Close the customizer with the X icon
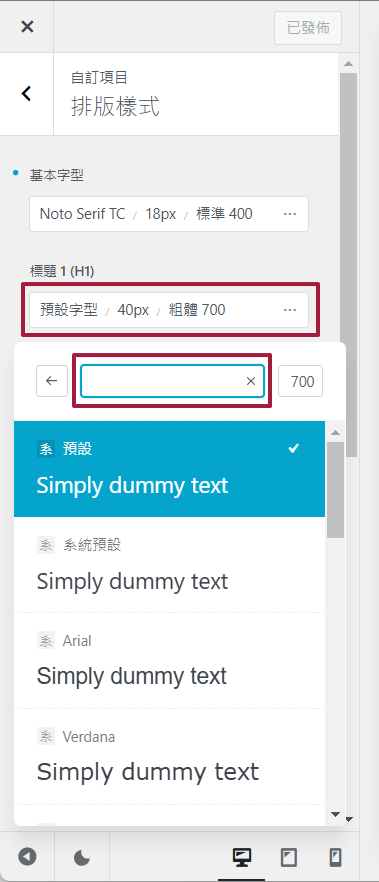 [27, 26]
